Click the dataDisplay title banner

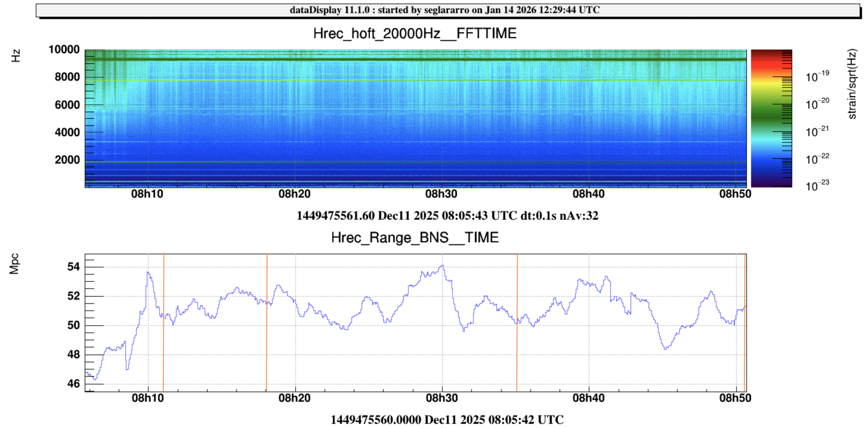click(445, 10)
